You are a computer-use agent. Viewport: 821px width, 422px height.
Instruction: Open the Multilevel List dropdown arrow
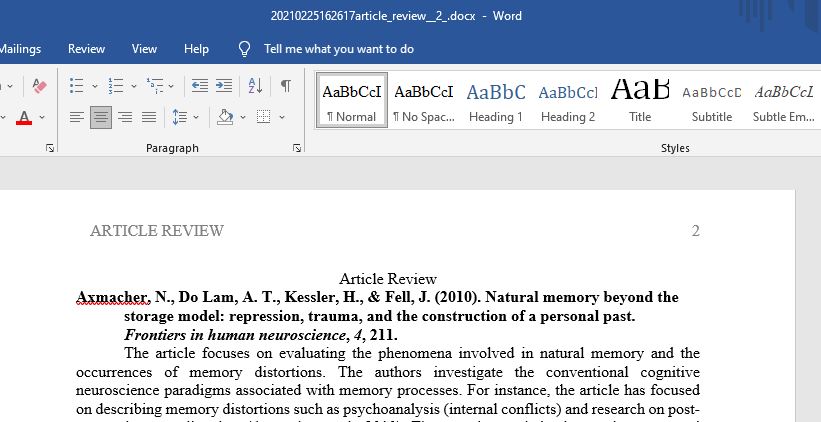point(171,86)
